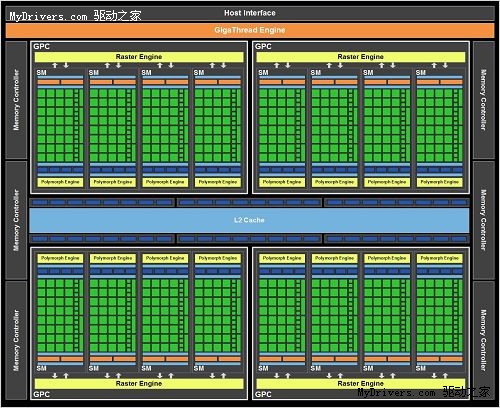This screenshot has height=408, width=500.
Task: Select the lower Memory Controller on the right edge
Action: point(484,340)
